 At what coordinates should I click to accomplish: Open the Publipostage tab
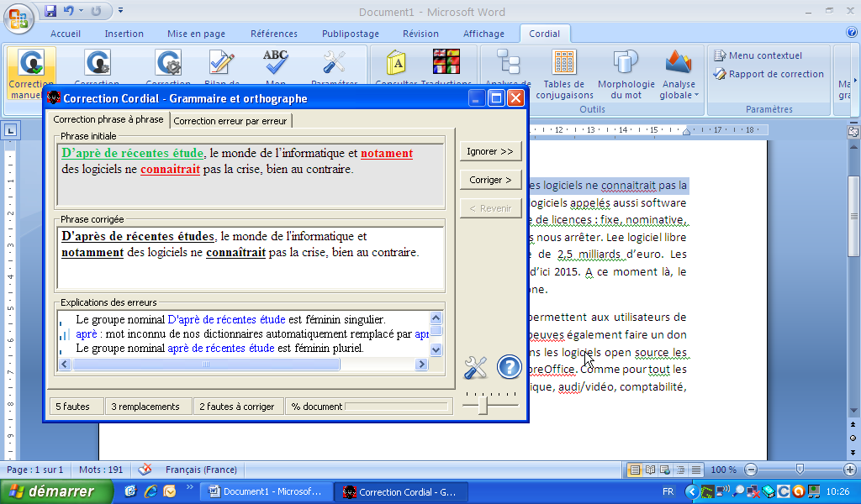pyautogui.click(x=351, y=34)
